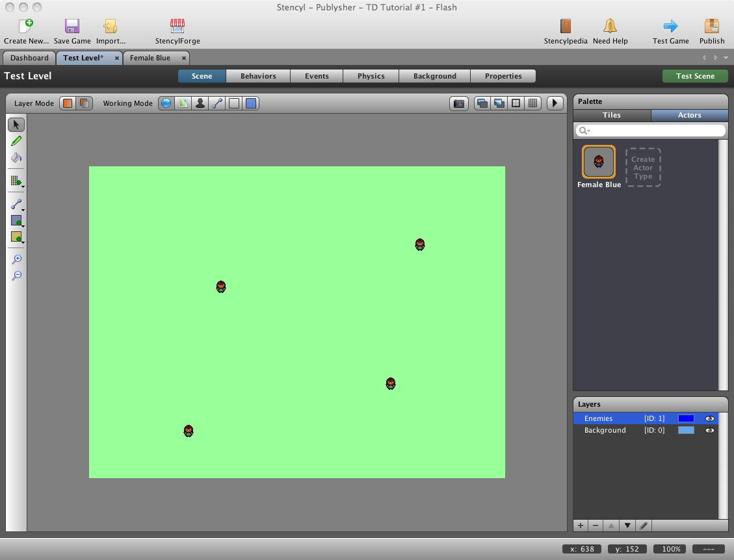Click the zoom in magnifier
Screen dimensions: 734x560
click(x=16, y=259)
